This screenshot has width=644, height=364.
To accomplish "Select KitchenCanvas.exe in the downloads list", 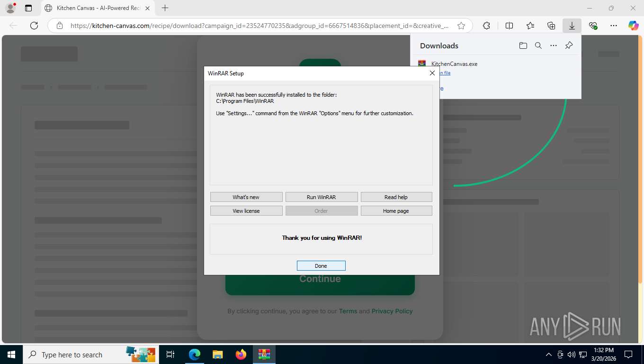I will [x=454, y=64].
